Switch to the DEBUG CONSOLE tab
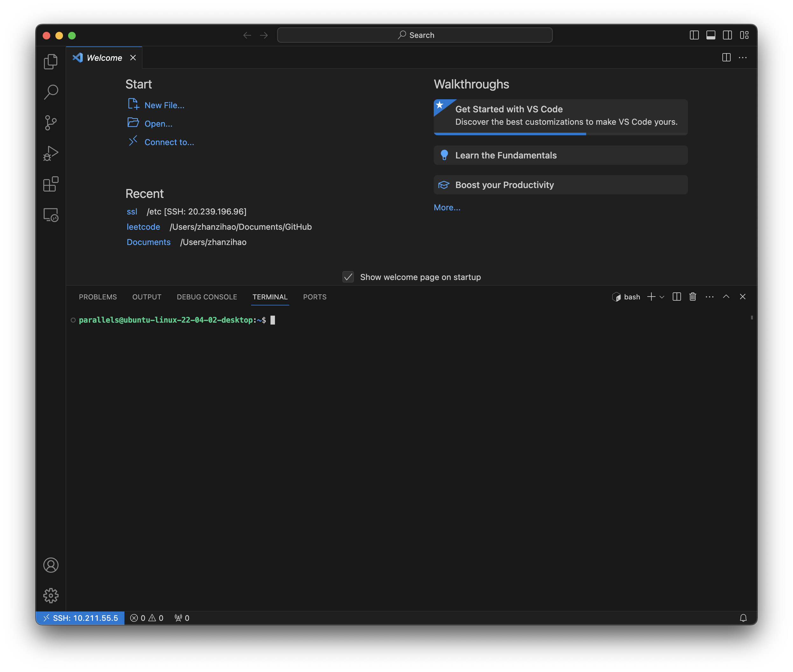The height and width of the screenshot is (672, 793). tap(207, 297)
